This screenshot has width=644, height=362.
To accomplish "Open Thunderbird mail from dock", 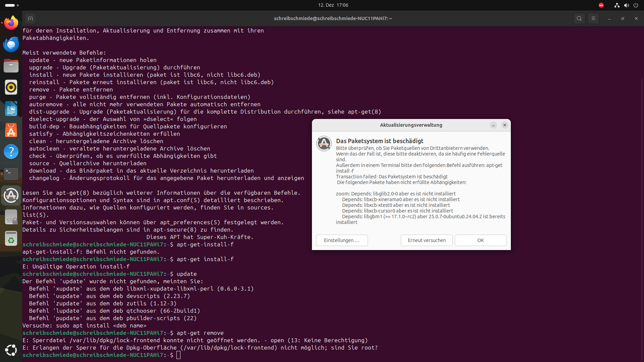I will (x=11, y=44).
